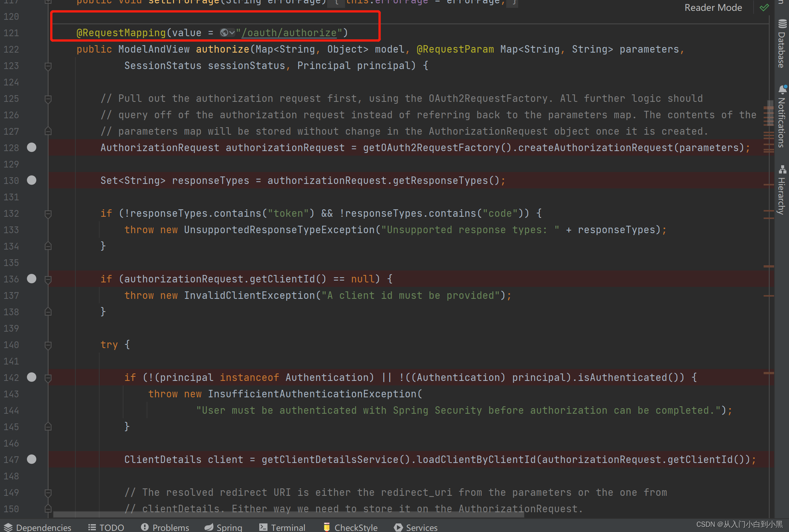Click InvalidClientException on line 137
The height and width of the screenshot is (532, 789).
point(250,295)
